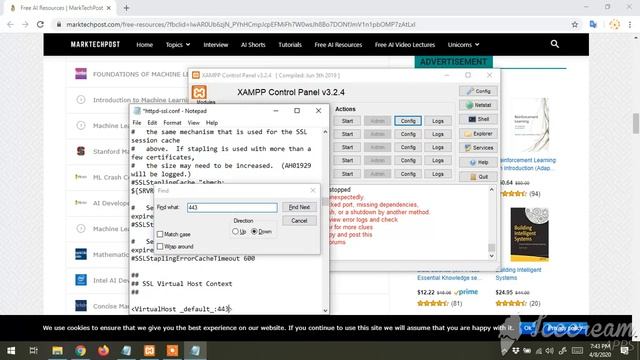640x360 pixels.
Task: Open Tutorials in site nav
Action: 290,44
